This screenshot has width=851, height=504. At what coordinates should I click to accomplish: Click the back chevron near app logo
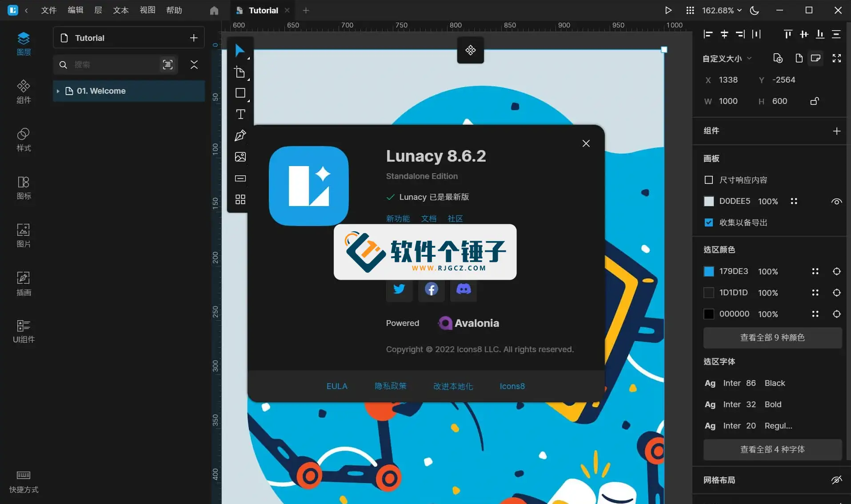(27, 10)
